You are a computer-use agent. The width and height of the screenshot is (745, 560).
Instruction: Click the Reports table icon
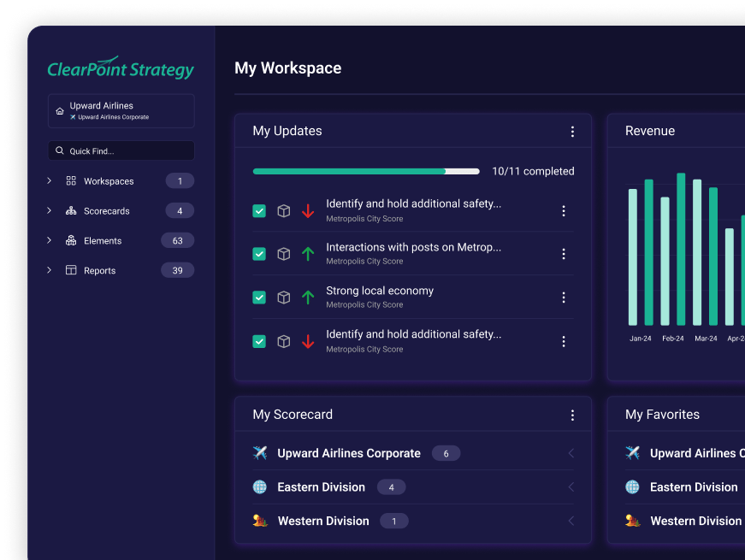(x=71, y=270)
